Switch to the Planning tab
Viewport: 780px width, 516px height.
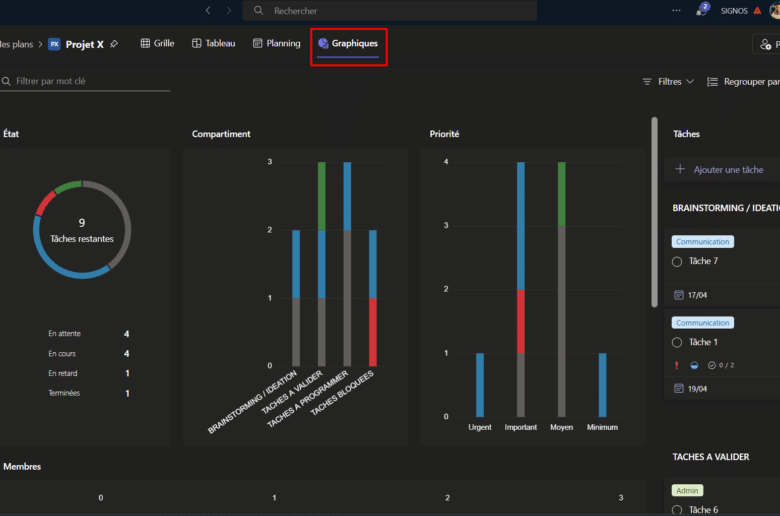click(x=277, y=44)
